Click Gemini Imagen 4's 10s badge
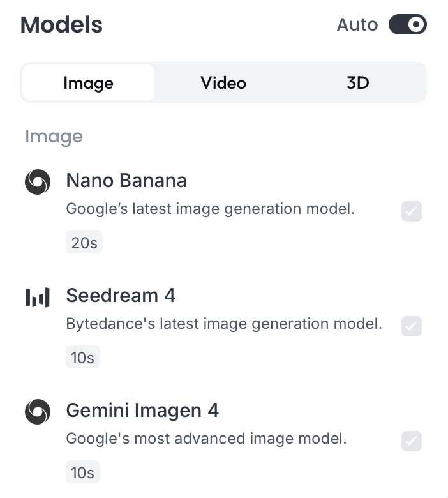448x498 pixels. click(83, 472)
